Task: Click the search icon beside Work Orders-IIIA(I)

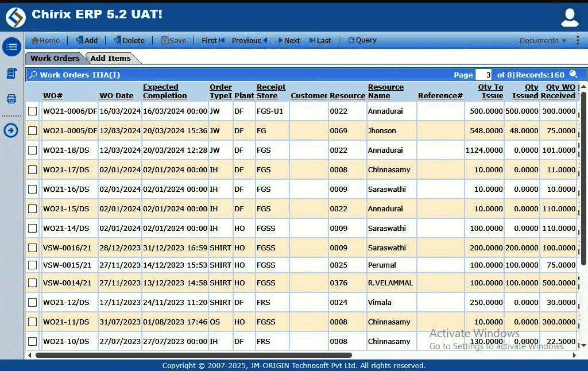Action: click(33, 75)
